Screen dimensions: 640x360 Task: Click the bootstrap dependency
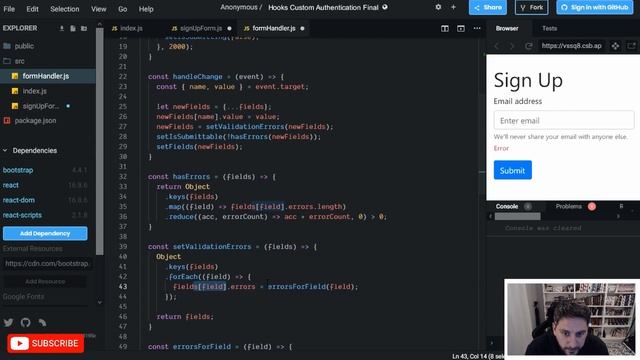tap(18, 170)
